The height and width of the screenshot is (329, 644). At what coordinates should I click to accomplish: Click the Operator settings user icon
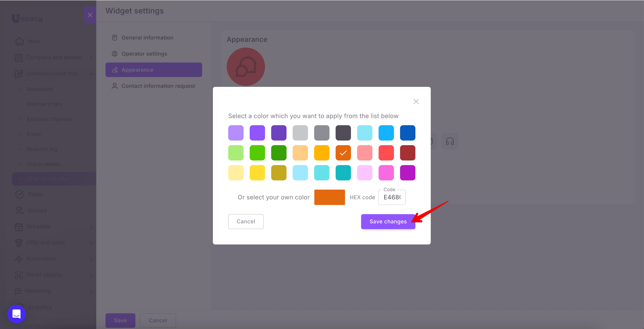coord(114,54)
